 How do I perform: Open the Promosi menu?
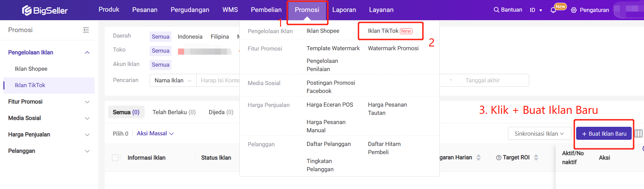pos(307,10)
